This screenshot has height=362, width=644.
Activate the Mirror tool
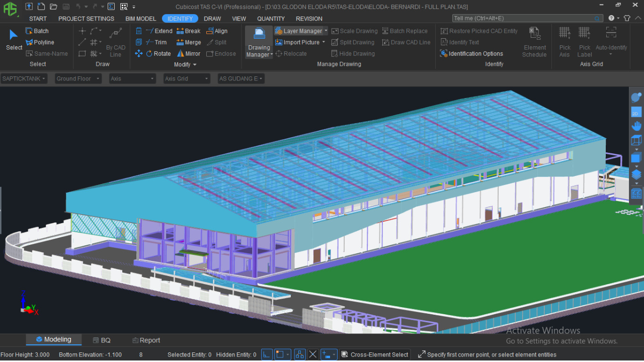click(x=189, y=53)
